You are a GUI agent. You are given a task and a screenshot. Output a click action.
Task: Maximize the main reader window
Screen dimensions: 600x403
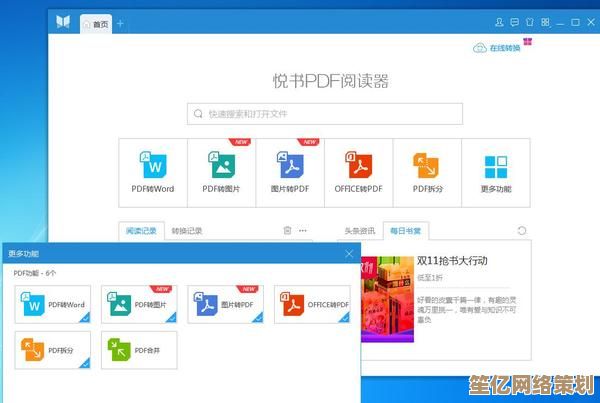pyautogui.click(x=575, y=22)
